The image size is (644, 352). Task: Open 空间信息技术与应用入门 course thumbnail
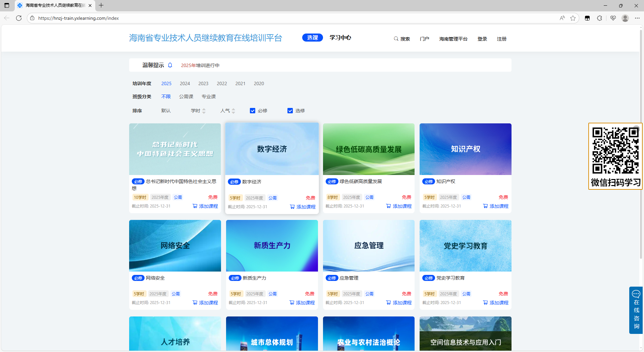point(466,334)
